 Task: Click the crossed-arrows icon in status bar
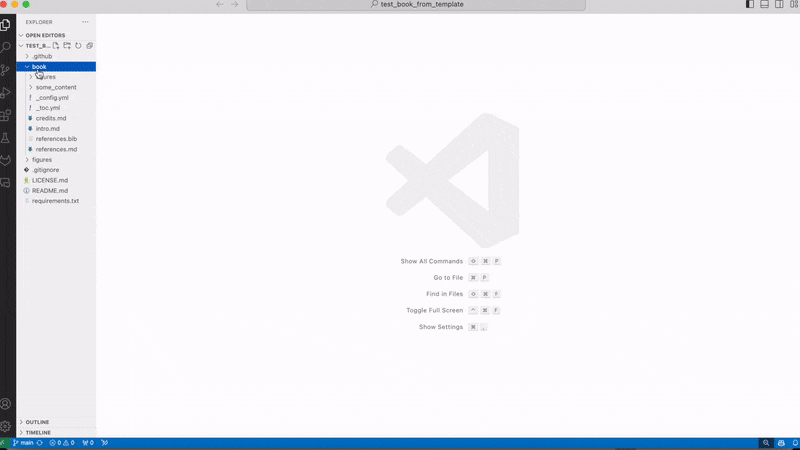tap(105, 443)
